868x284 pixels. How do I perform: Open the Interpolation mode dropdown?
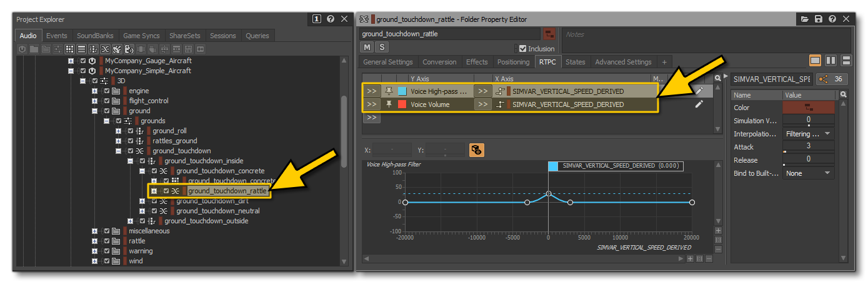(809, 134)
